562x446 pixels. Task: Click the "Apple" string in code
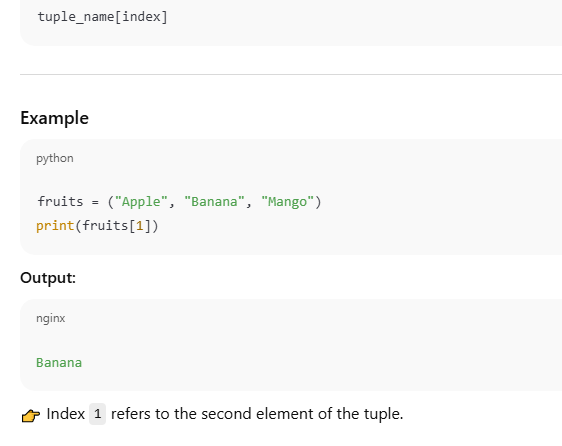(141, 201)
